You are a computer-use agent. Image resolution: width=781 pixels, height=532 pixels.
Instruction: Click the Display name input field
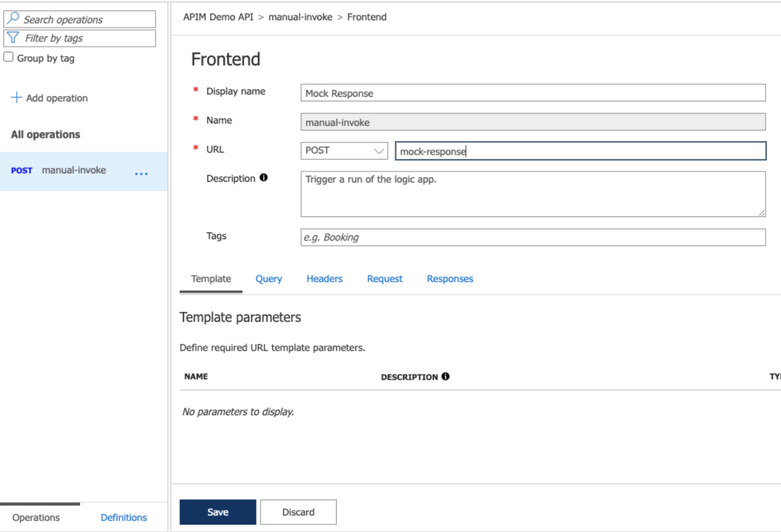[533, 93]
